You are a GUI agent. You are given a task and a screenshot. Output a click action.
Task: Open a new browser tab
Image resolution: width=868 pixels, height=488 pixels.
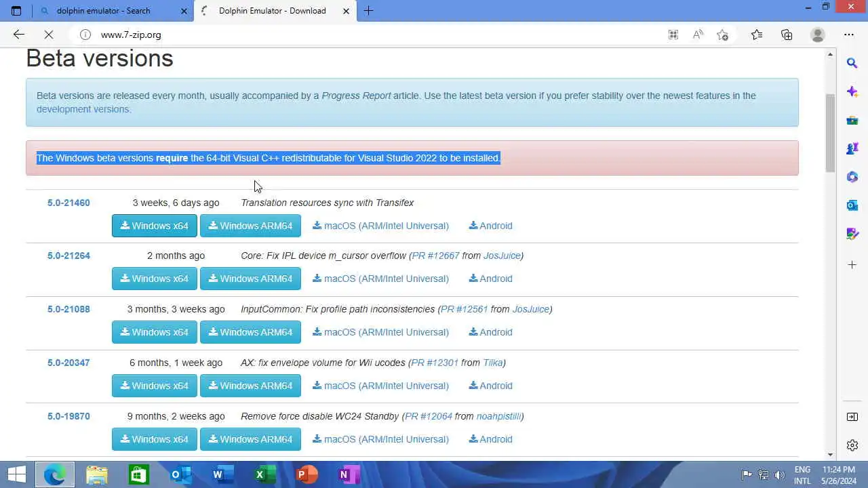(368, 11)
